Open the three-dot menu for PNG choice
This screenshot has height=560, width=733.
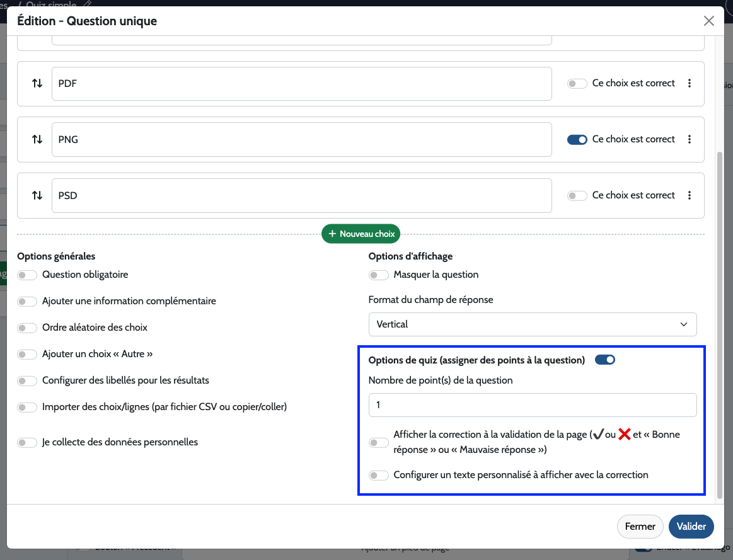point(690,140)
